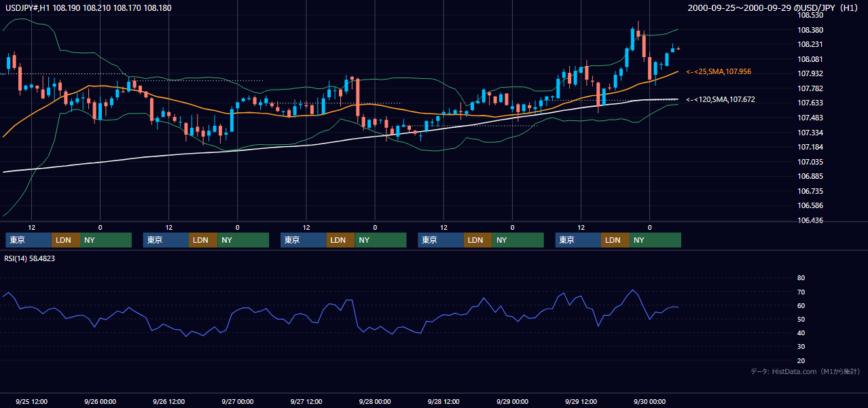Select the 9/29 12:00 time axis marker
Image resolution: width=868 pixels, height=408 pixels.
click(x=581, y=401)
